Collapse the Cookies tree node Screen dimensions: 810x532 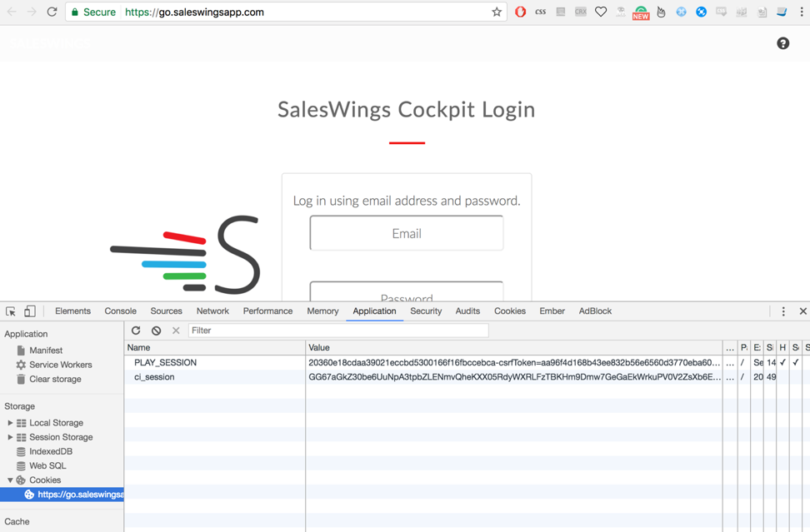10,480
